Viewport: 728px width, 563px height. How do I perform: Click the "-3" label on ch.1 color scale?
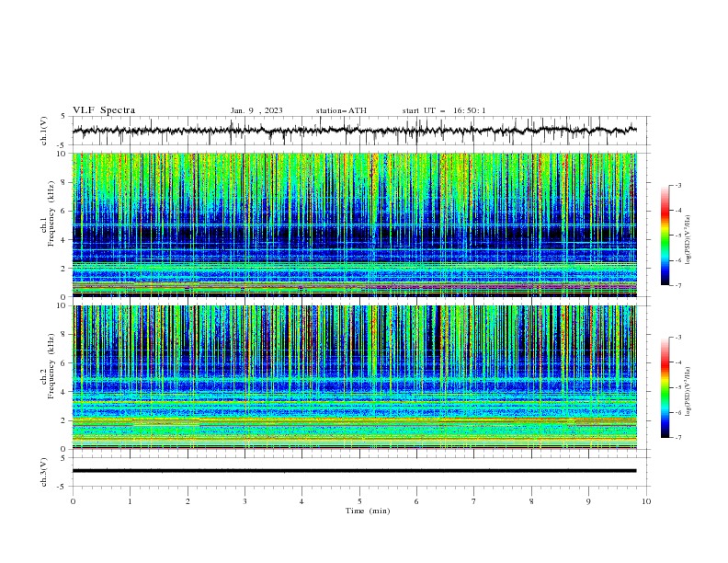[x=677, y=185]
